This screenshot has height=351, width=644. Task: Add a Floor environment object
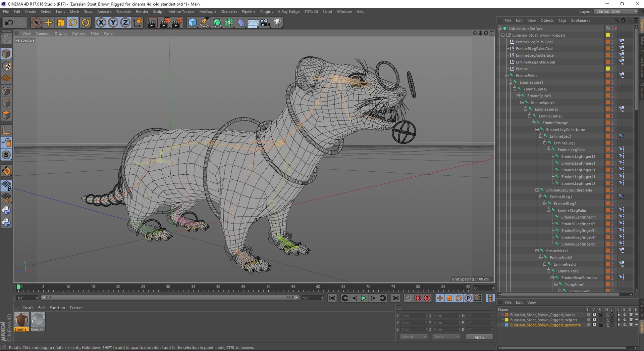pos(253,23)
